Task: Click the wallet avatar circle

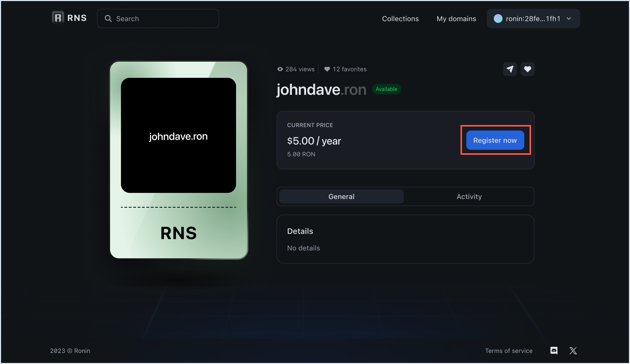Action: click(x=498, y=19)
